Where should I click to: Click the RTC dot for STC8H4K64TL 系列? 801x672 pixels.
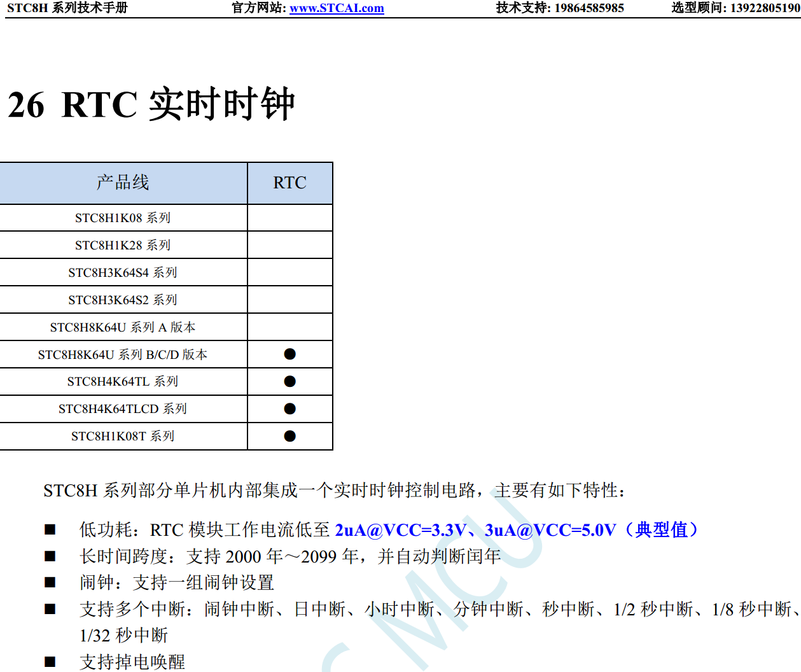(x=290, y=381)
